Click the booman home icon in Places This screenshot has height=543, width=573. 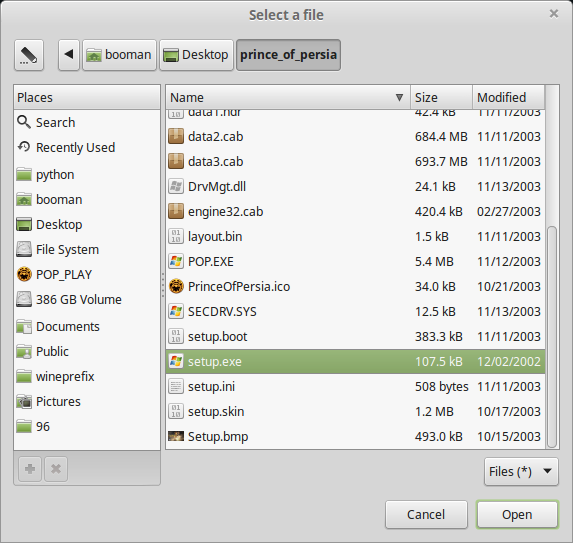24,200
